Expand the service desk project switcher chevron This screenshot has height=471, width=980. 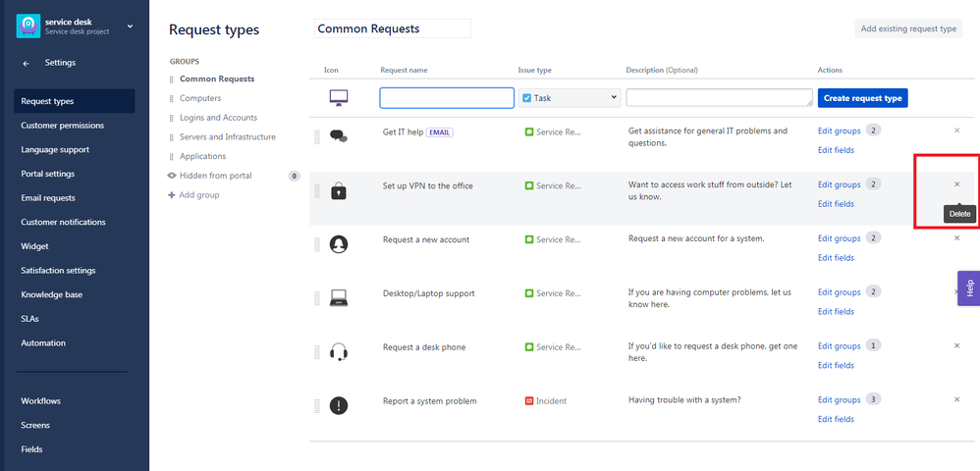point(130,26)
